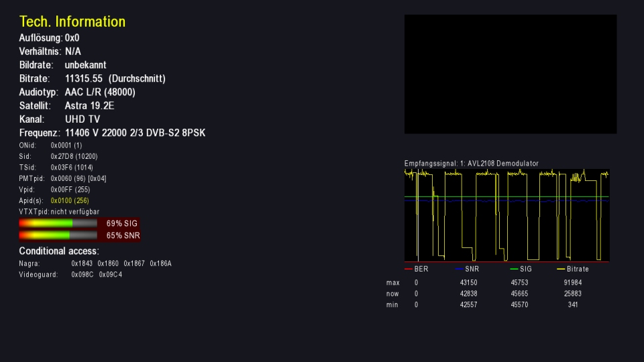
Task: Select Nagra CAID 0x1843
Action: click(82, 263)
